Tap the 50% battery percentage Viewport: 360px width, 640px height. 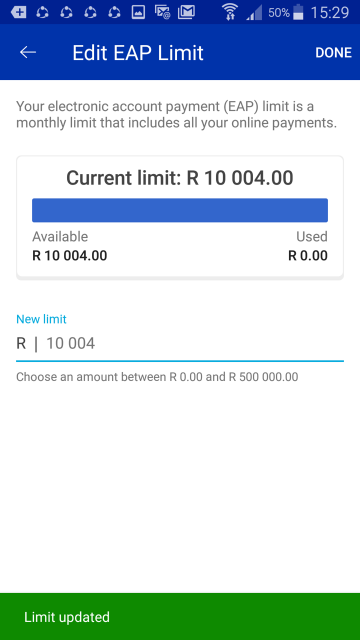[279, 13]
